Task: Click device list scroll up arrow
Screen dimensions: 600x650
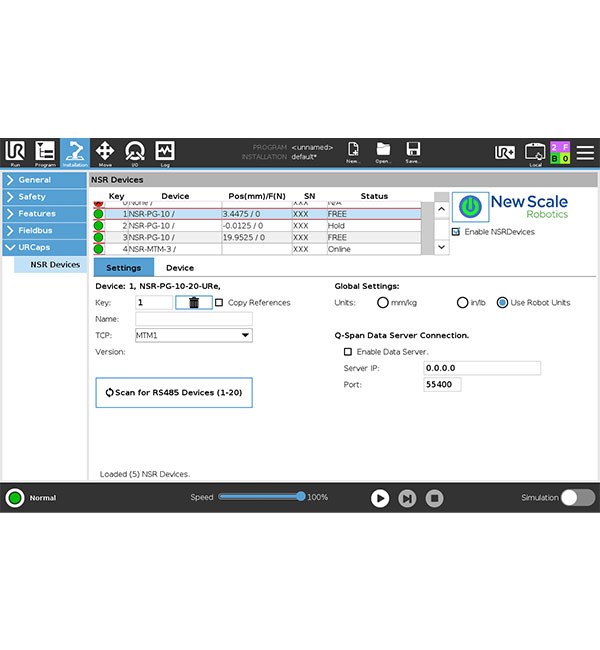Action: point(442,209)
